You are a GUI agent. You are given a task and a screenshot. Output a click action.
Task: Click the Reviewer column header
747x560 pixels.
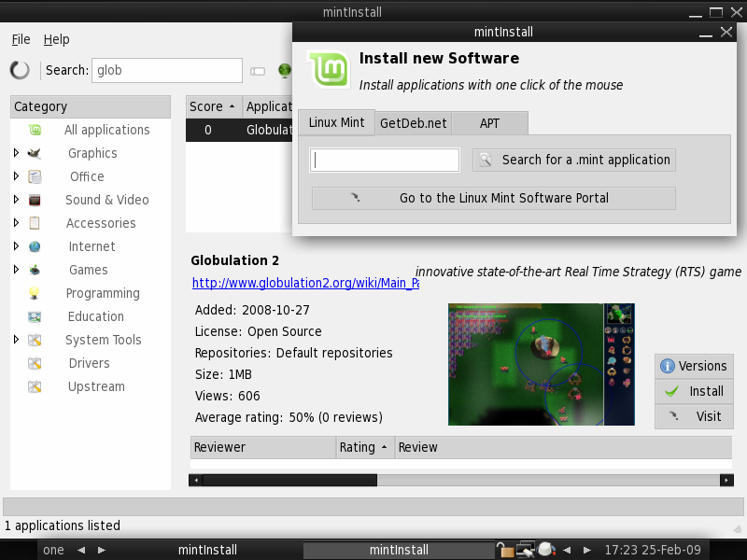click(263, 447)
